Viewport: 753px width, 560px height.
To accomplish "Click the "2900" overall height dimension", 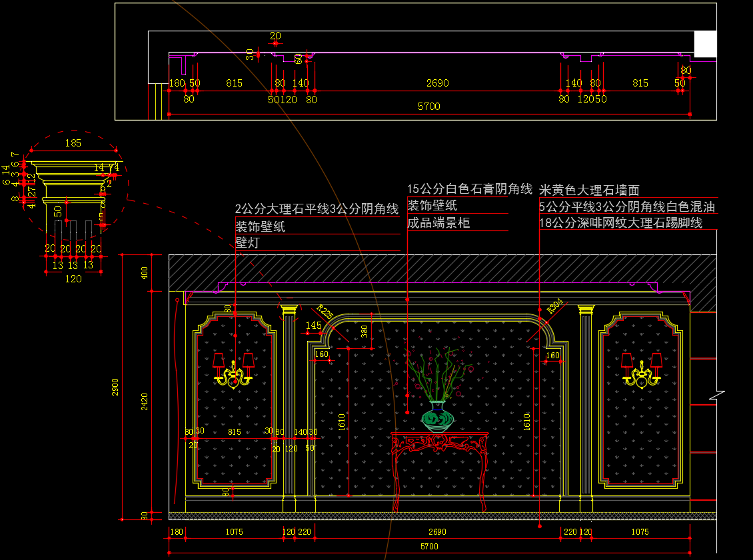I will coord(115,388).
